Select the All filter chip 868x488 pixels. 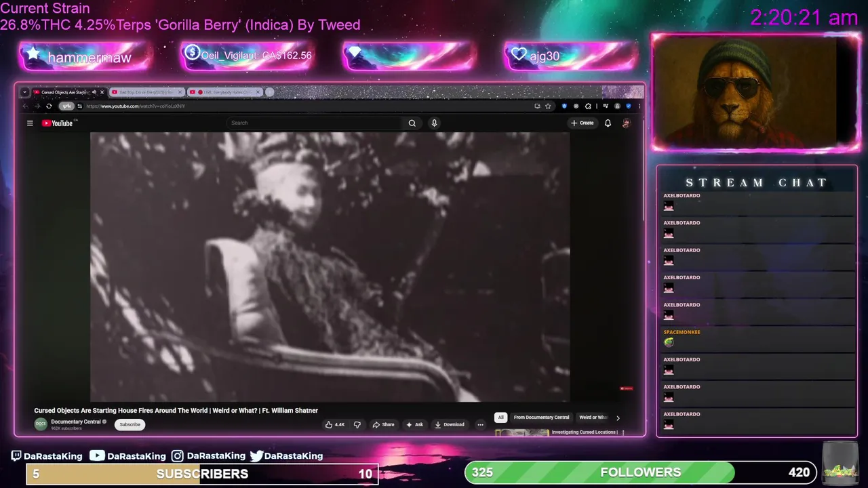pyautogui.click(x=500, y=418)
